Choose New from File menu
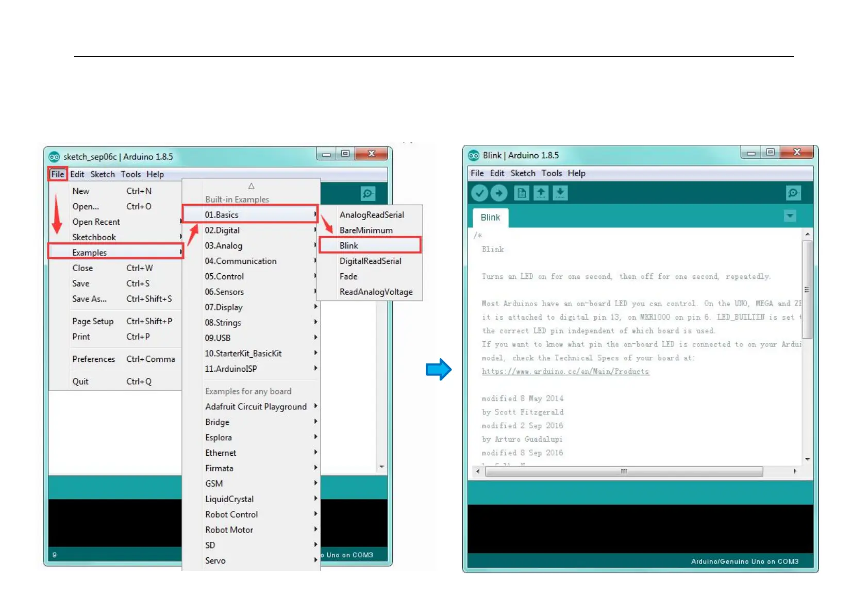868x614 pixels. pyautogui.click(x=115, y=191)
